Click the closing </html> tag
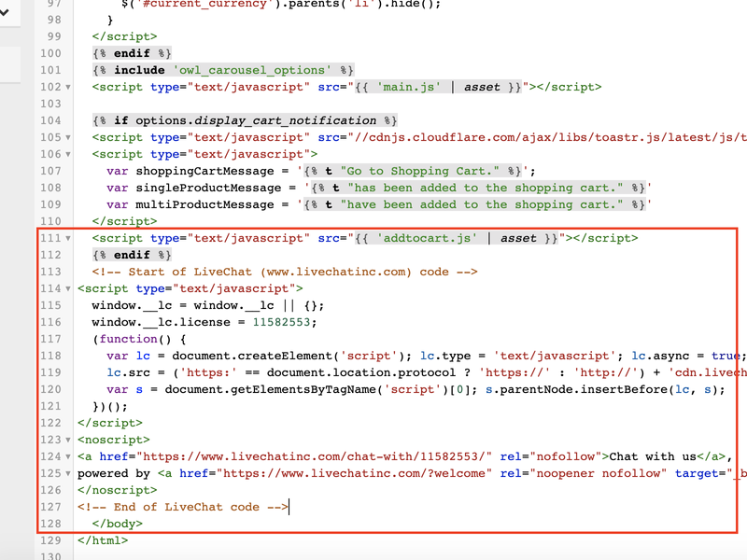 [103, 540]
